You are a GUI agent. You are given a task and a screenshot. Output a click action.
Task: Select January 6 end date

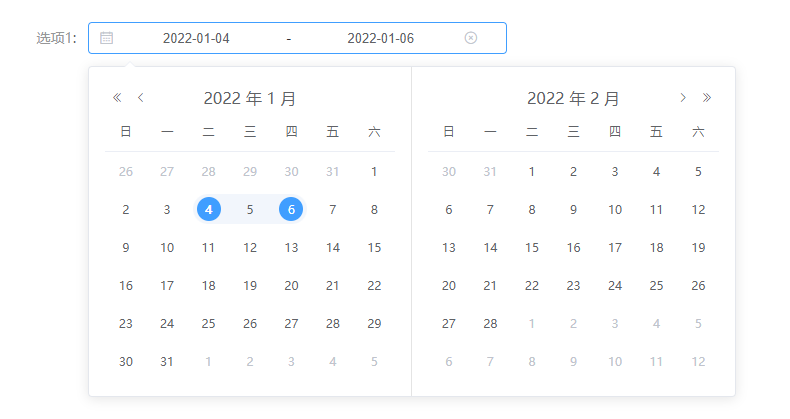[291, 209]
